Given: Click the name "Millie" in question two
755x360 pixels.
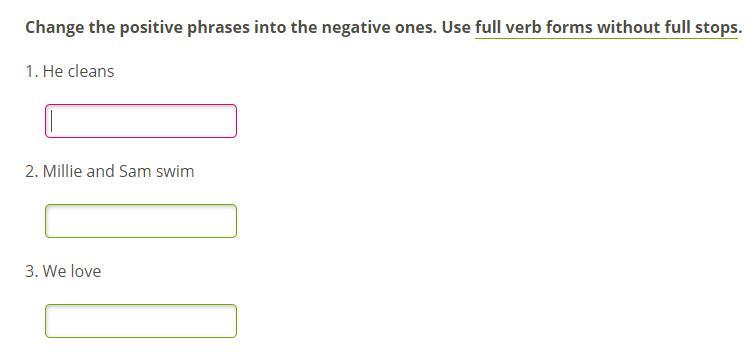Looking at the screenshot, I should (63, 171).
